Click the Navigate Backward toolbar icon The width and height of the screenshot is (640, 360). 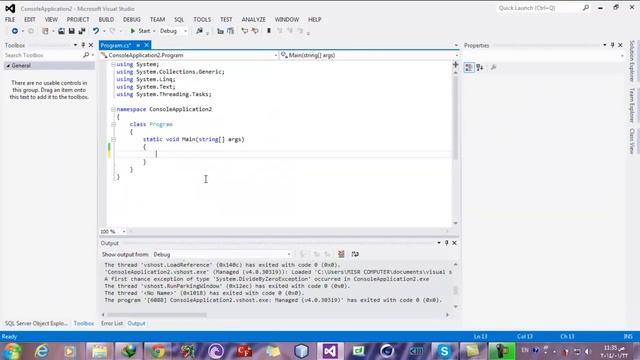click(x=15, y=31)
